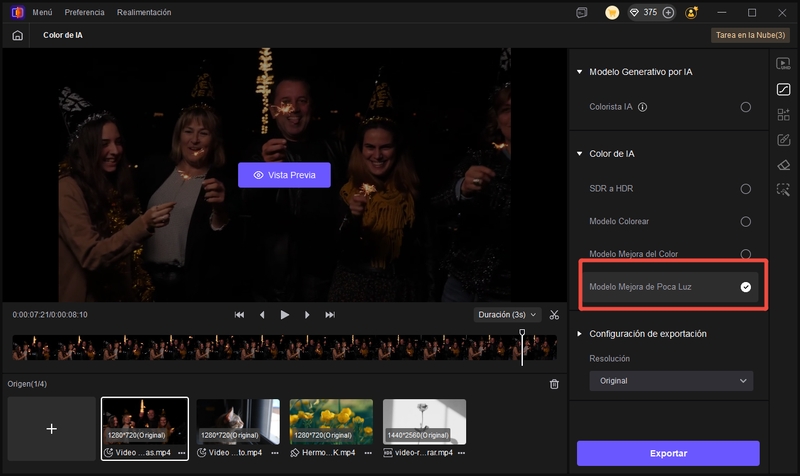800x476 pixels.
Task: Open the shopping cart store icon
Action: pos(612,13)
